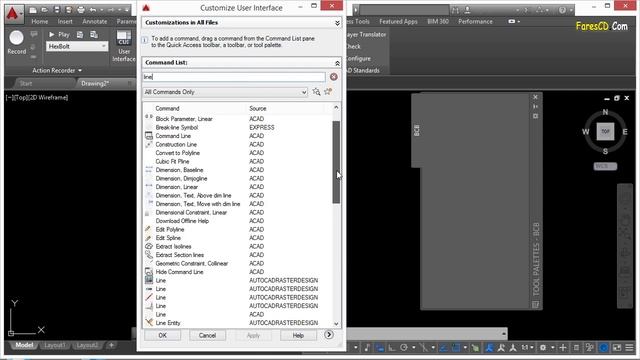Open status bar Customization menu icon
640x360 pixels.
629,348
